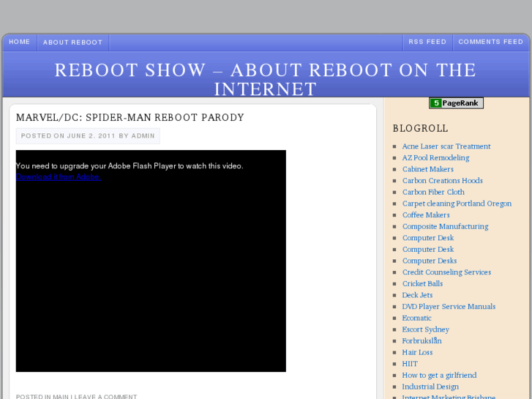
Task: Open Coffee Makers blogroll link
Action: [426, 215]
